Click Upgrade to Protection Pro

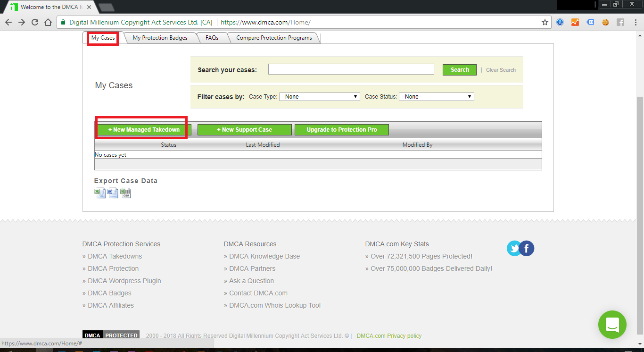341,129
